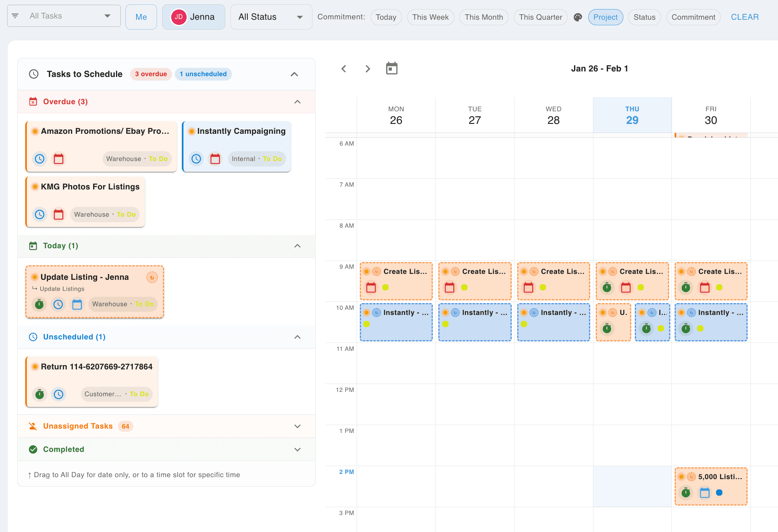Viewport: 778px width, 532px height.
Task: Click the today calendar icon above the schedule
Action: (x=391, y=68)
